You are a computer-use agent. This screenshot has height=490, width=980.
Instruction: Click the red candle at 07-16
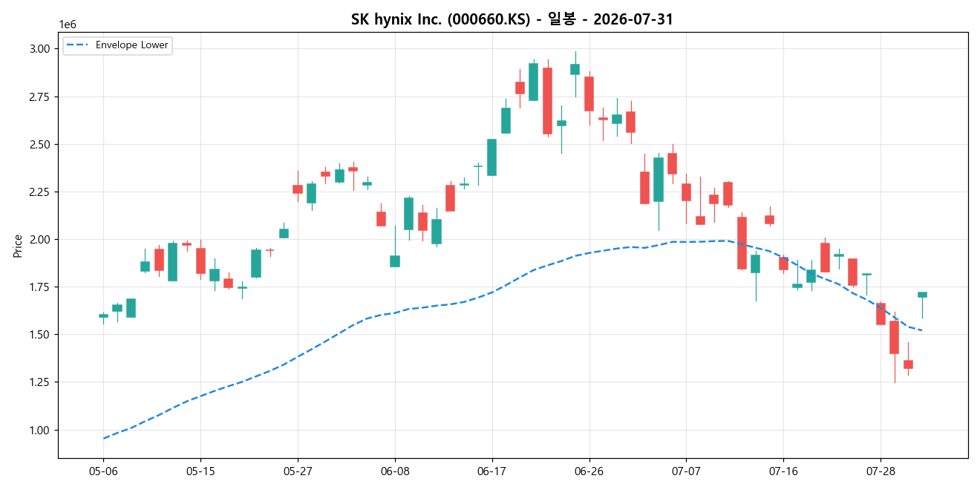pyautogui.click(x=783, y=264)
